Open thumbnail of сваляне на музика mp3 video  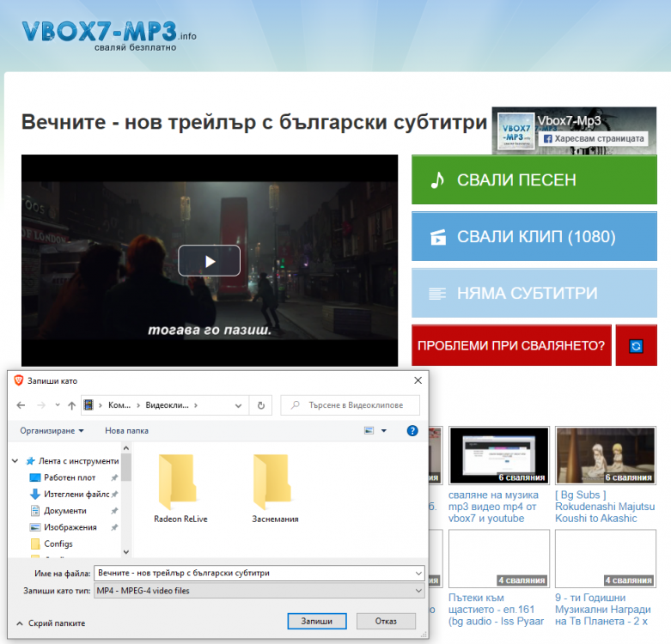[x=499, y=455]
